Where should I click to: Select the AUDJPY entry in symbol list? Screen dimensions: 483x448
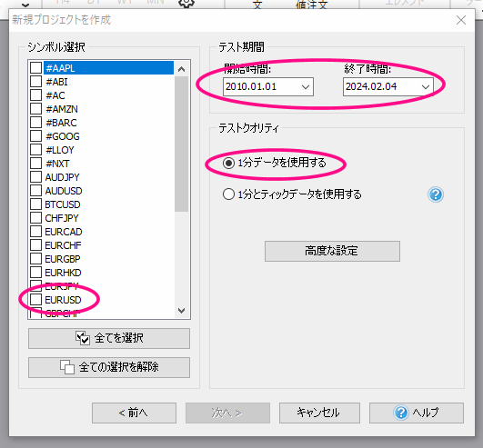(62, 177)
